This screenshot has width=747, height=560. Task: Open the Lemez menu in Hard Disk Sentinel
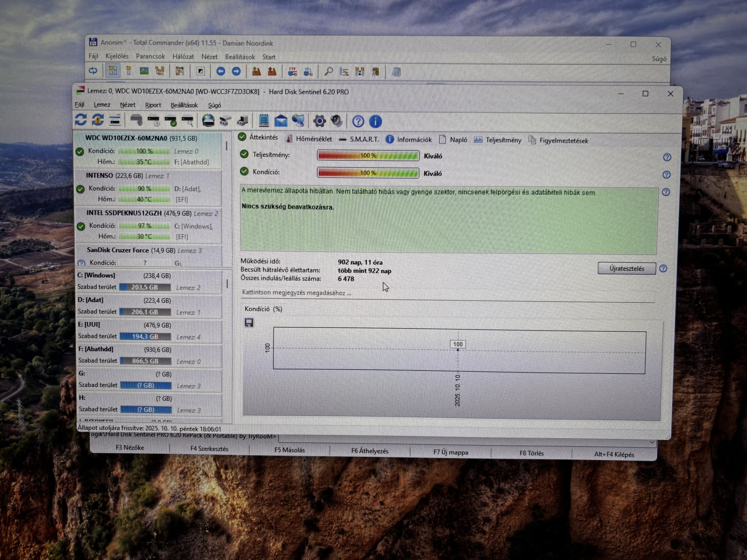102,104
